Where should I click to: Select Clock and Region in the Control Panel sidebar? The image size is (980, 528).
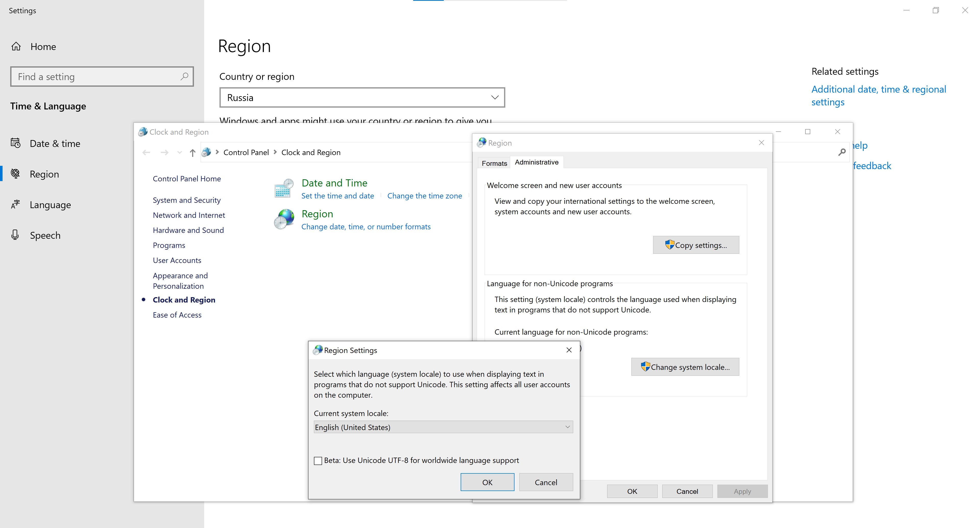point(184,299)
